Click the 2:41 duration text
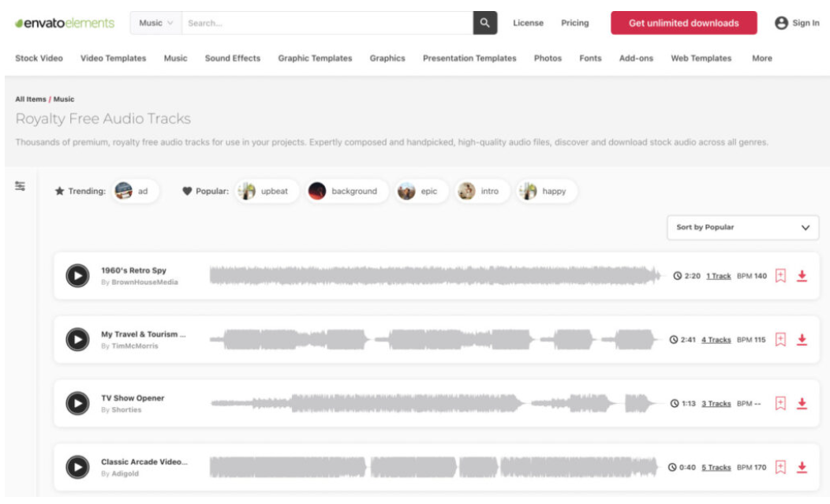 [688, 339]
